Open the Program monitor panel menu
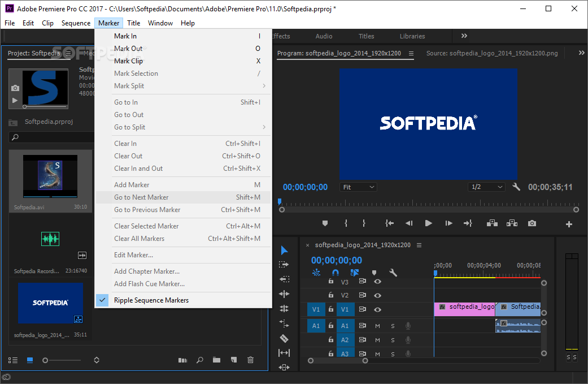Viewport: 588px width, 384px height. pyautogui.click(x=411, y=53)
